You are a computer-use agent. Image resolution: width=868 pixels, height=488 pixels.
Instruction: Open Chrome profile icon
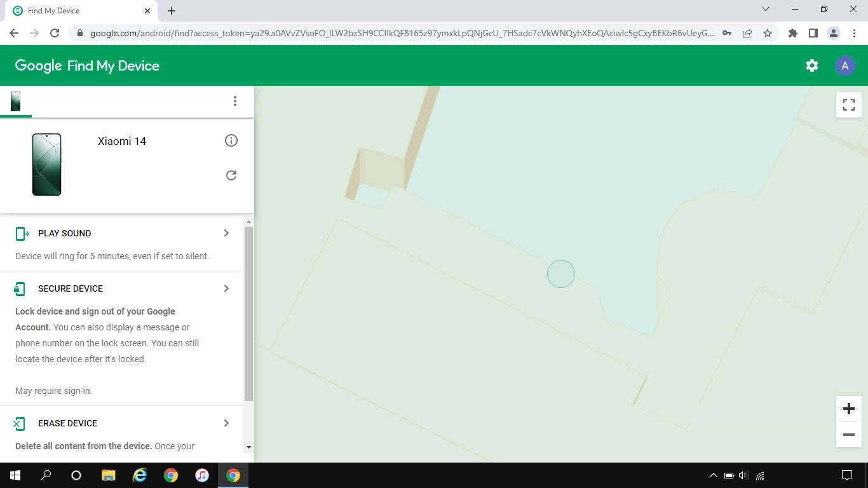coord(834,33)
